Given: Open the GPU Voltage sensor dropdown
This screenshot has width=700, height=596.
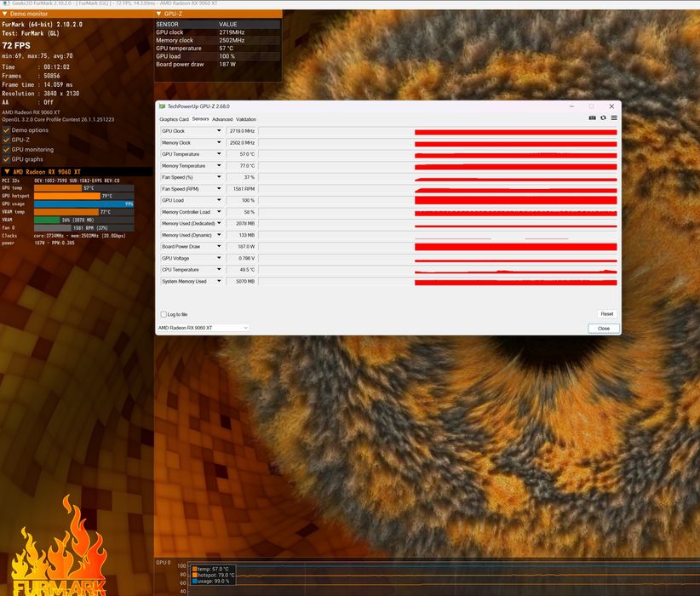Looking at the screenshot, I should [219, 258].
